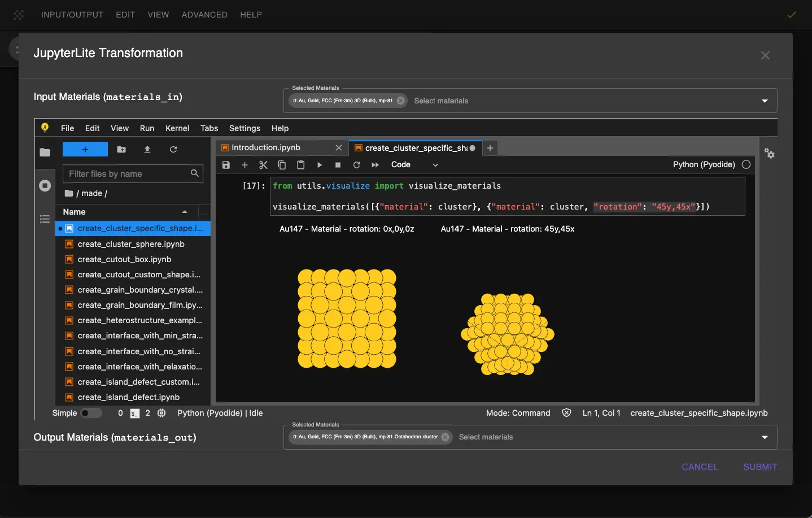Restart kernel and run all cells
This screenshot has width=812, height=518.
click(x=375, y=165)
